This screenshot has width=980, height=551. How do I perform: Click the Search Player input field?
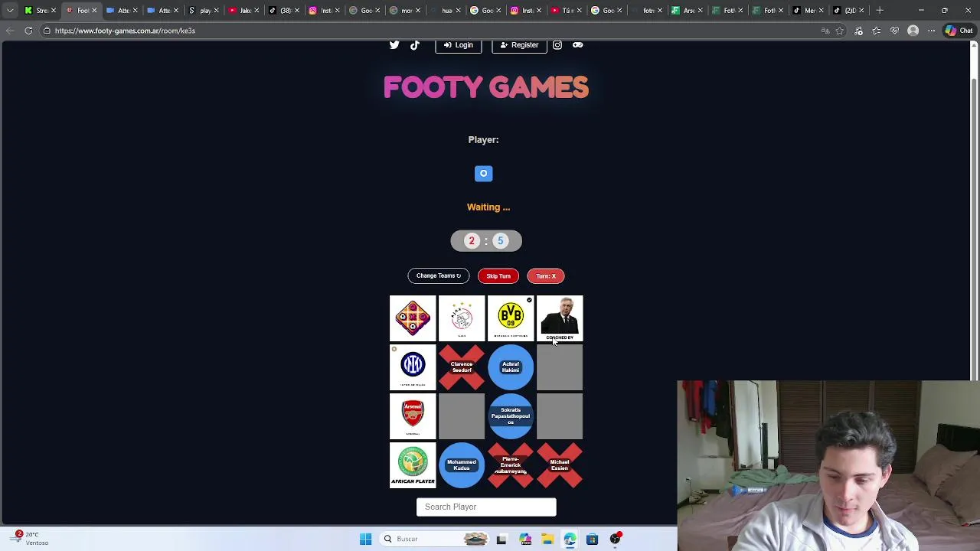pos(486,507)
